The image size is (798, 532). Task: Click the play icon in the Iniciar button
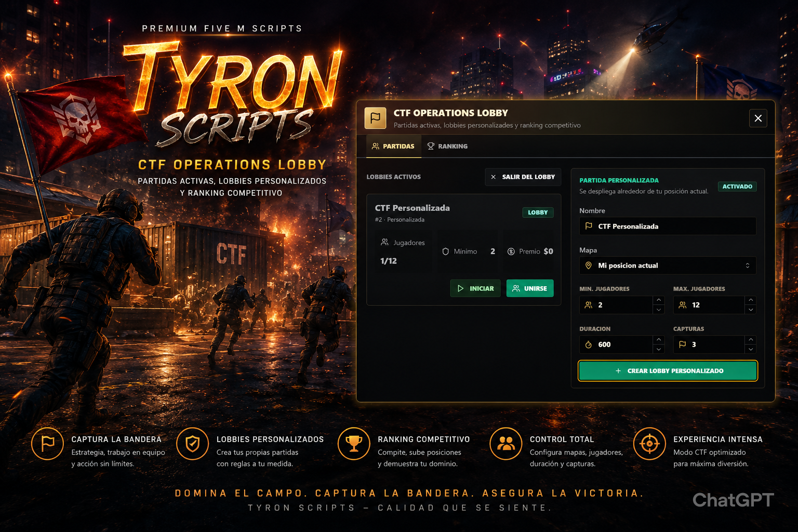tap(460, 288)
